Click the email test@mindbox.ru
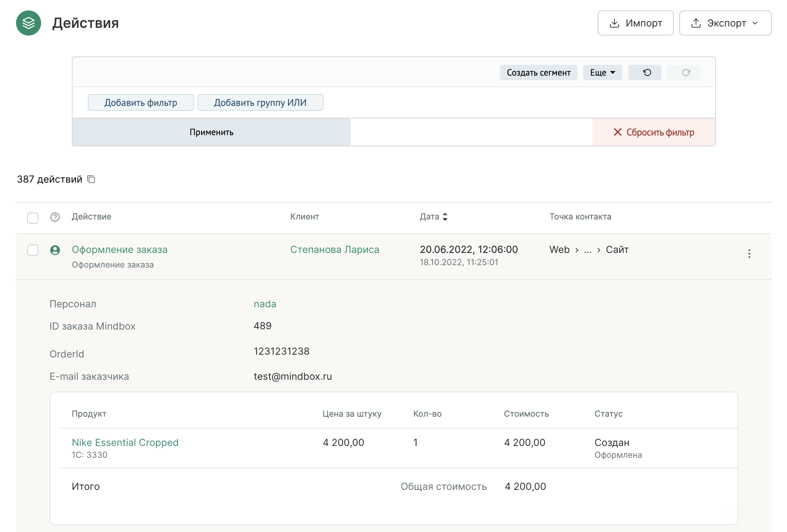The height and width of the screenshot is (532, 787). pos(293,376)
